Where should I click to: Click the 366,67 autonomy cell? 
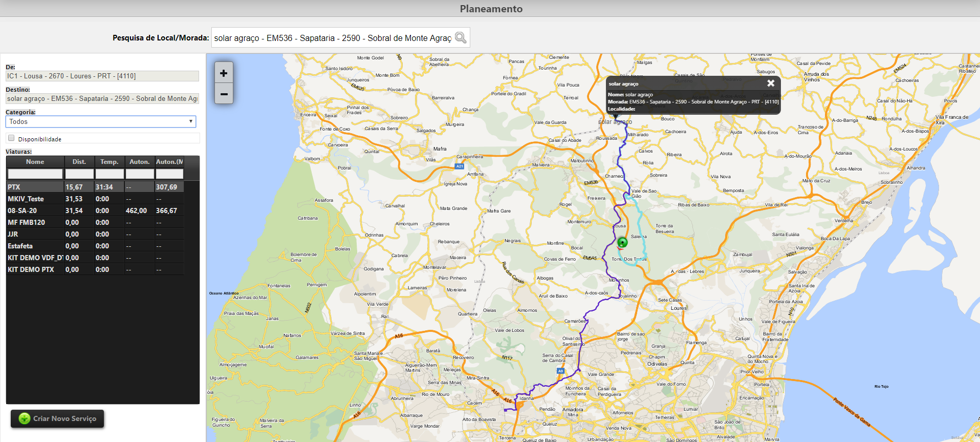coord(169,211)
